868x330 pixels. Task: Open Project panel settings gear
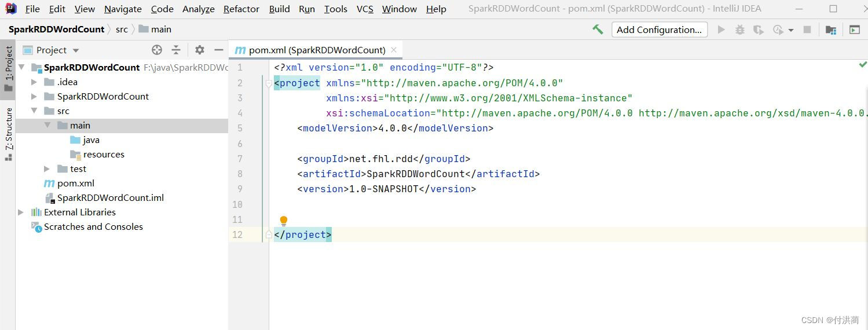[x=200, y=50]
